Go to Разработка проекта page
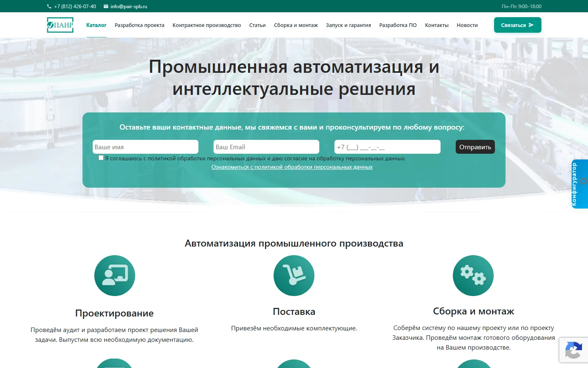This screenshot has height=368, width=588. coord(140,25)
